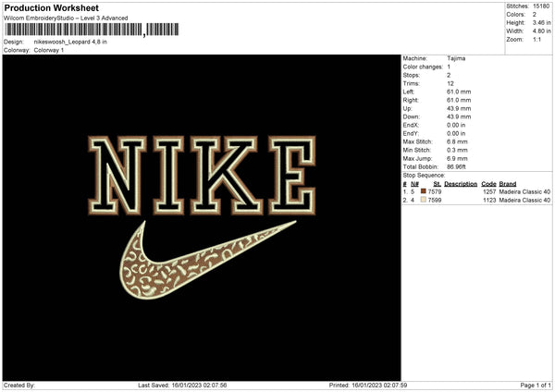Viewport: 555px width, 392px height.
Task: Click the barcode at the top
Action: tap(92, 30)
